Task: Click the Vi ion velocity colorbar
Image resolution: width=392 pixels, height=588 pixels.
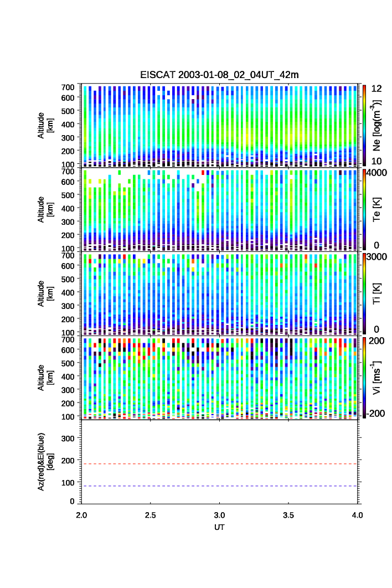Action: point(364,378)
